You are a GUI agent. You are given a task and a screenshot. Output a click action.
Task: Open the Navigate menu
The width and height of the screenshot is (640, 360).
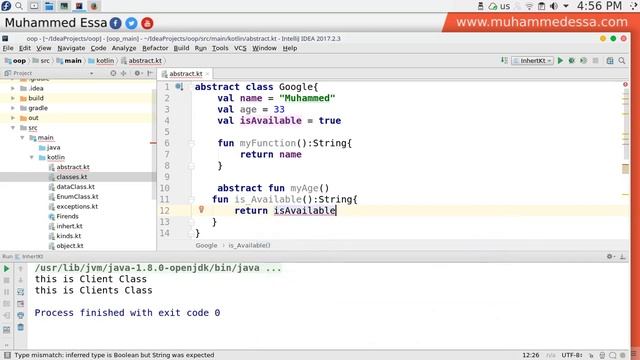tap(71, 48)
